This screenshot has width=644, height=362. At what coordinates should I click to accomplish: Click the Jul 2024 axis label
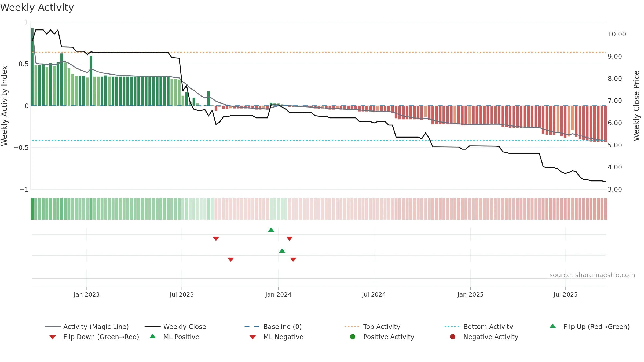[x=374, y=295]
